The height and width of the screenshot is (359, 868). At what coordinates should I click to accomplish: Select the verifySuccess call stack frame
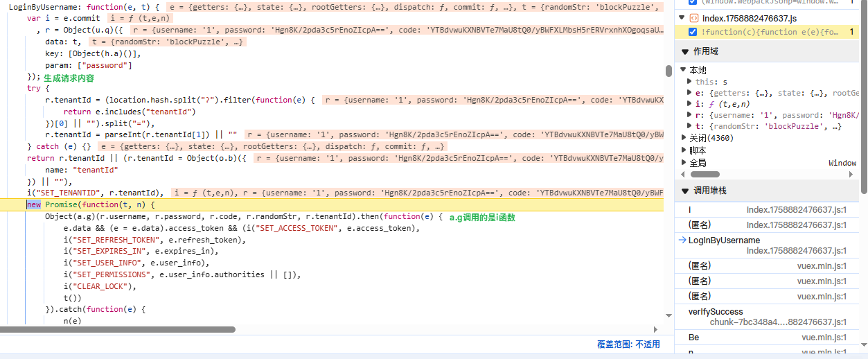coord(715,312)
